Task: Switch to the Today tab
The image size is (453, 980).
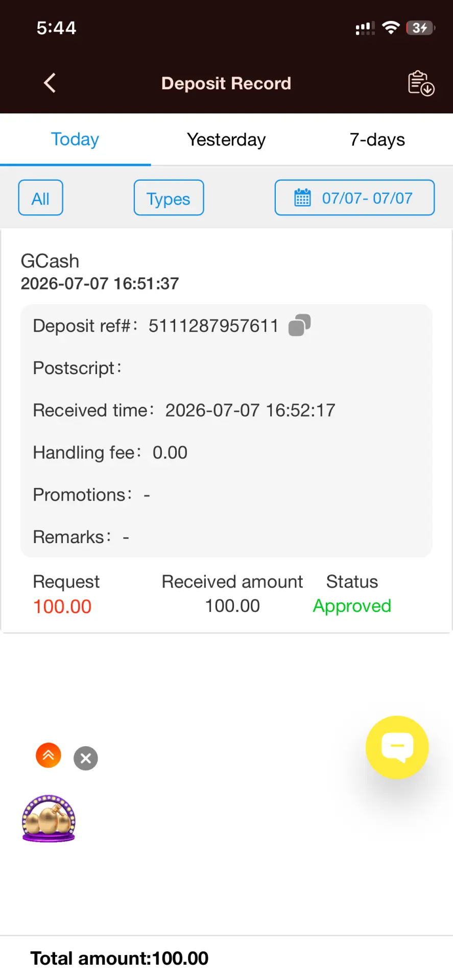Action: pyautogui.click(x=75, y=139)
